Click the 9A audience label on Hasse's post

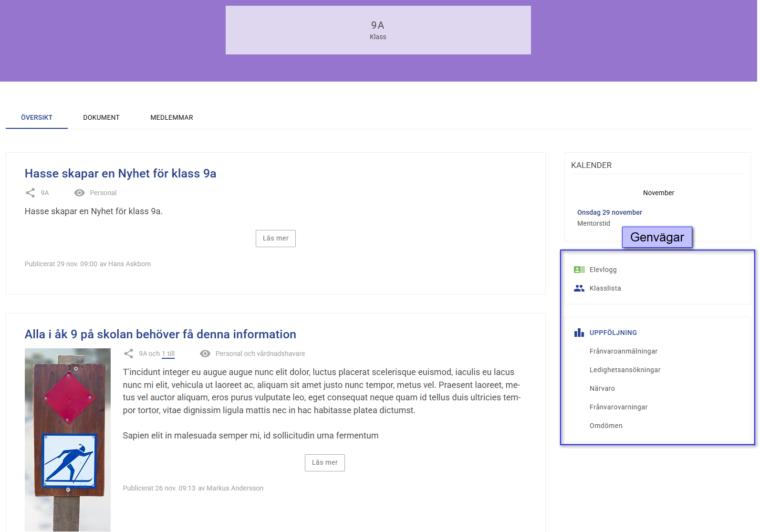(45, 193)
